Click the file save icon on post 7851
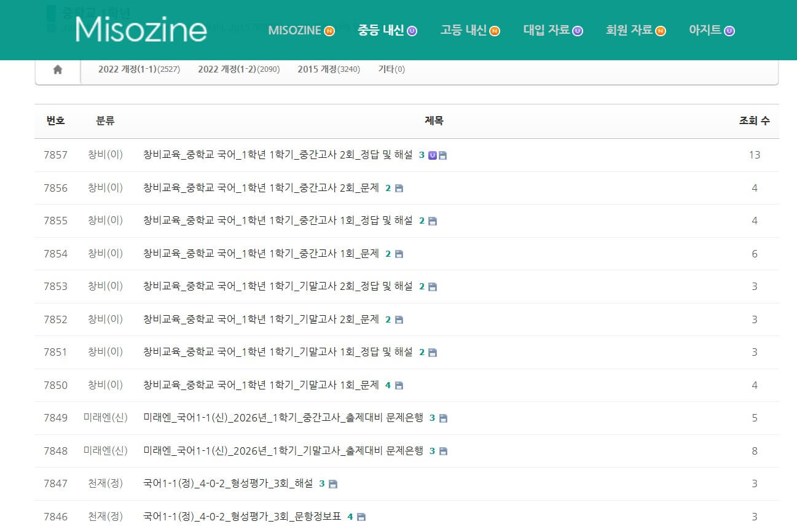 click(433, 353)
